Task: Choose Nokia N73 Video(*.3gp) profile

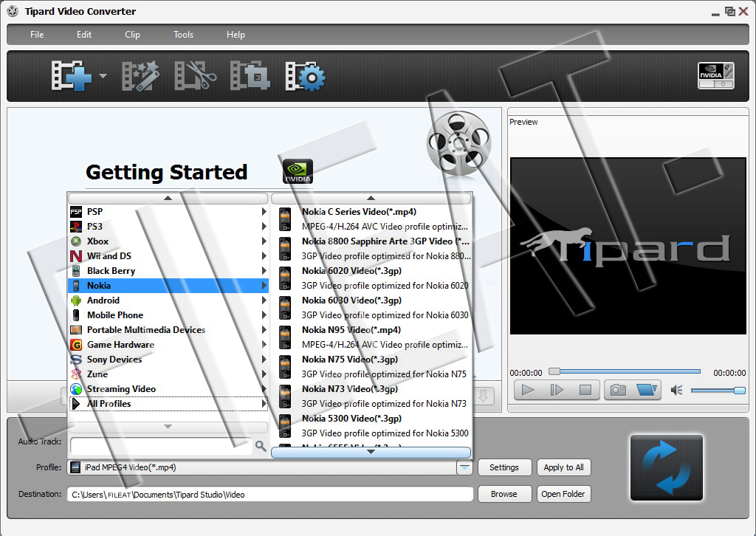Action: point(371,396)
